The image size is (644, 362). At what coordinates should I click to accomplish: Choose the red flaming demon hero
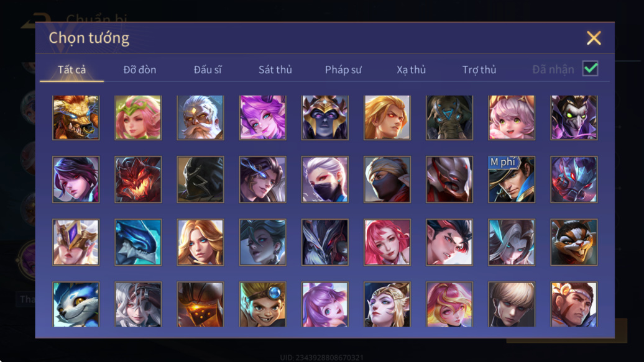[138, 180]
